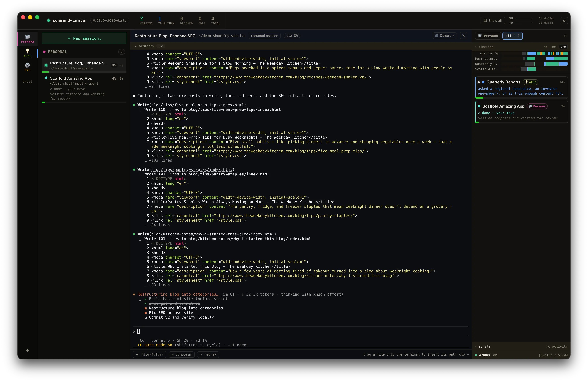Click the resumed session badge
Image resolution: width=588 pixels, height=382 pixels.
point(264,36)
